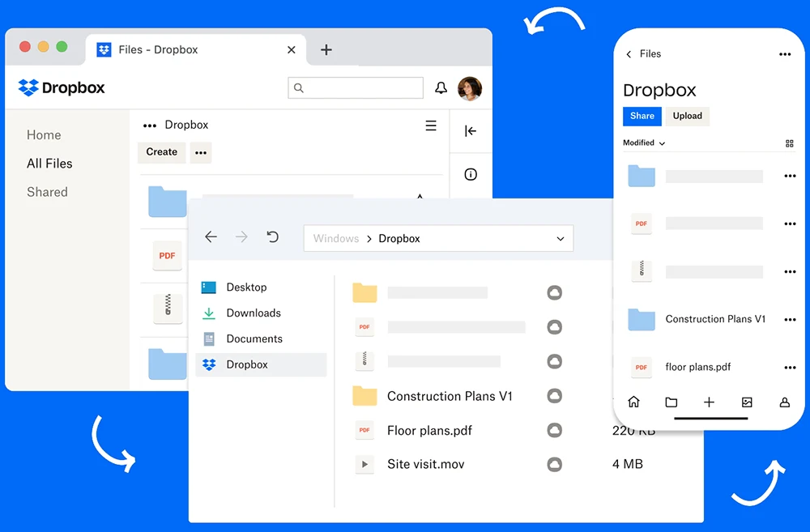Click breadcrumb ellipsis before Dropbox title
810x532 pixels.
coord(150,126)
